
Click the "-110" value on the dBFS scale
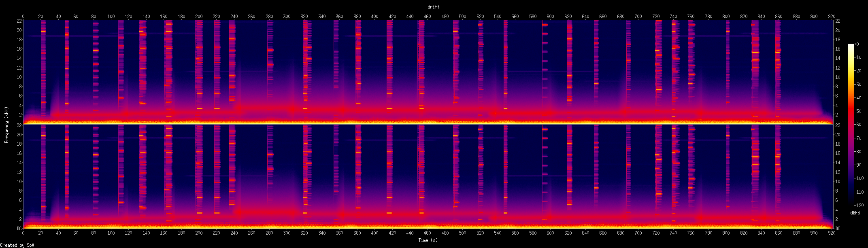coord(859,192)
